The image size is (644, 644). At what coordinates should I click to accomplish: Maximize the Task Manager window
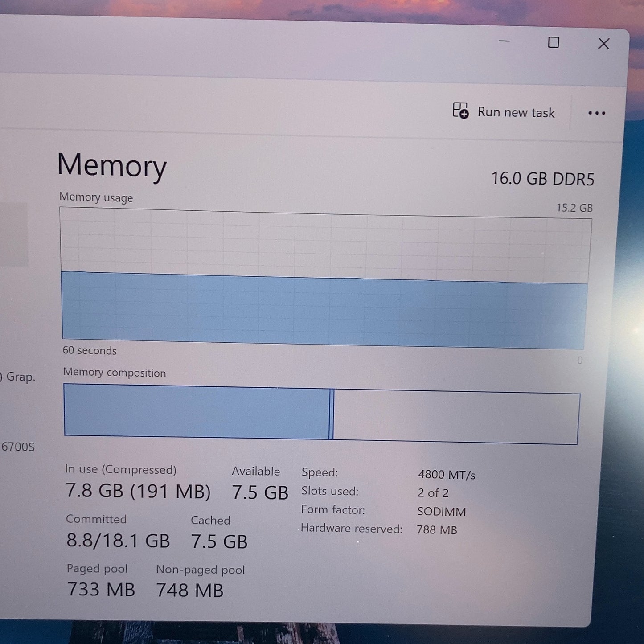point(554,42)
